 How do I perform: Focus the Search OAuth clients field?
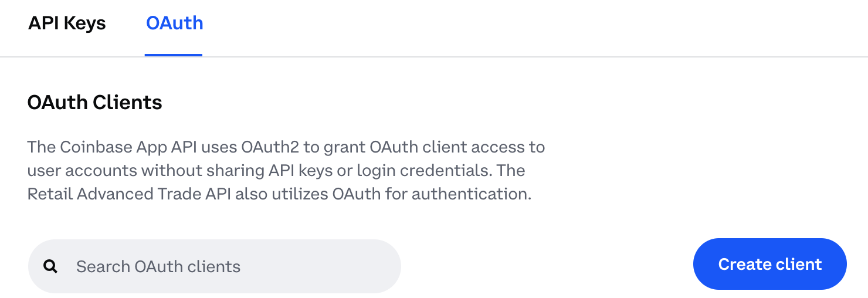[x=215, y=266]
